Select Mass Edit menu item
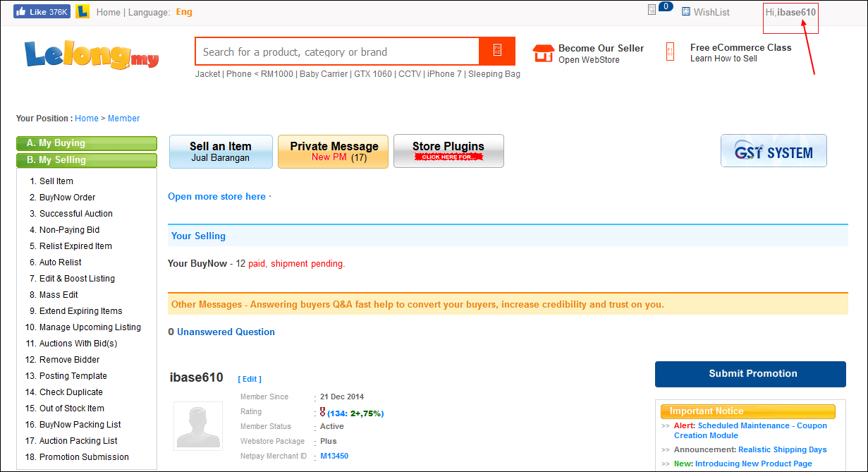Image resolution: width=868 pixels, height=472 pixels. coord(59,295)
